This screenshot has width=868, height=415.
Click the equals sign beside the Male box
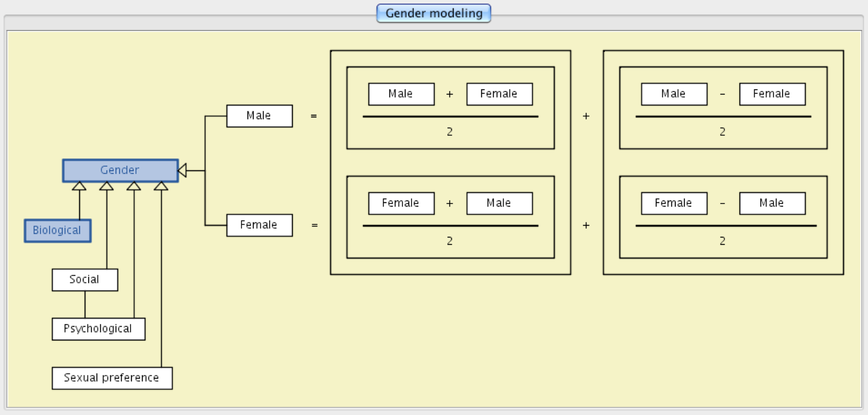point(314,116)
